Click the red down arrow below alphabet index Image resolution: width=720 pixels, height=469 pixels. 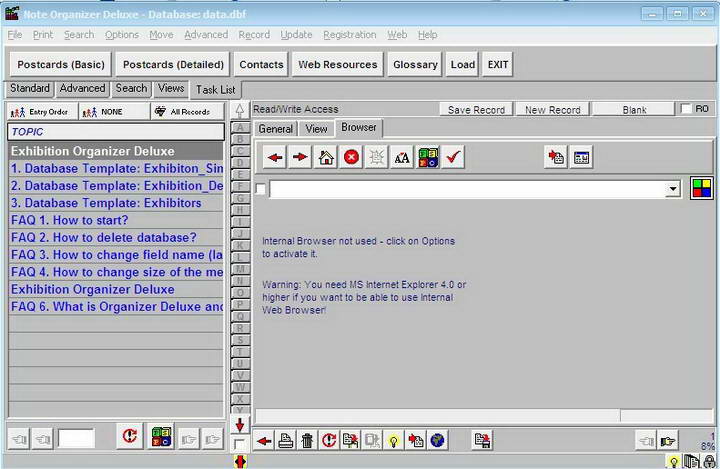240,425
